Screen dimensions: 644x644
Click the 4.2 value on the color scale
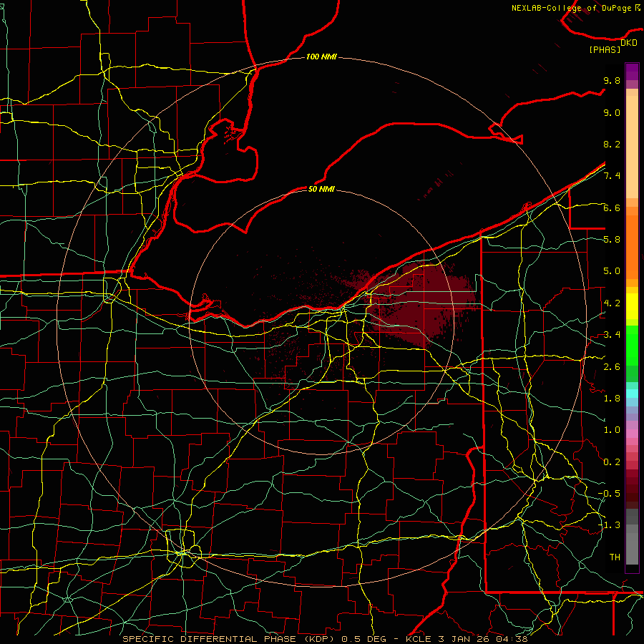click(612, 303)
